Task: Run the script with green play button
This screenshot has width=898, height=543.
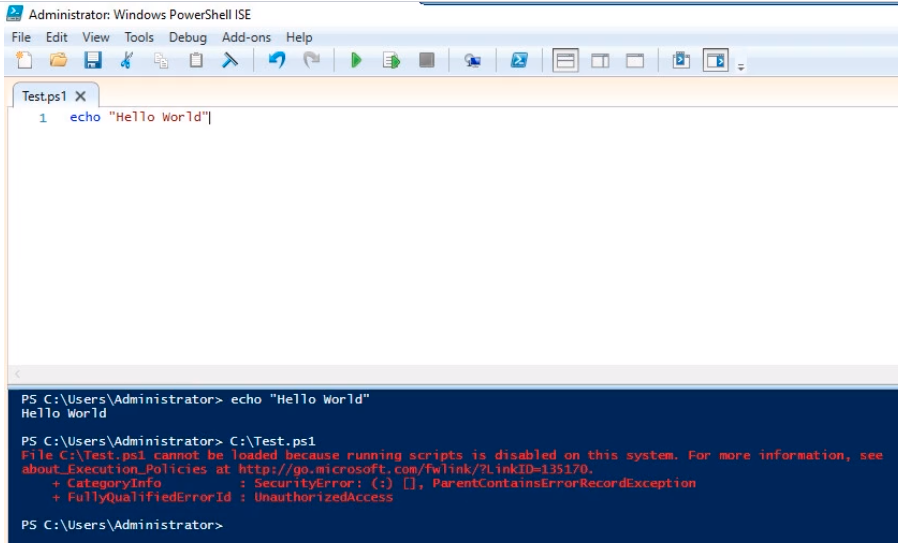Action: click(355, 61)
